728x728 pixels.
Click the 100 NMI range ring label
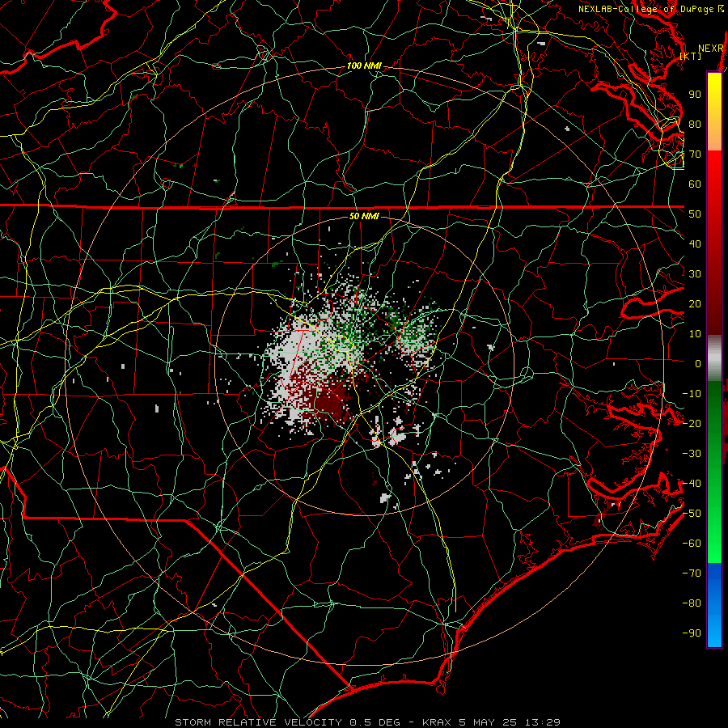(x=364, y=66)
